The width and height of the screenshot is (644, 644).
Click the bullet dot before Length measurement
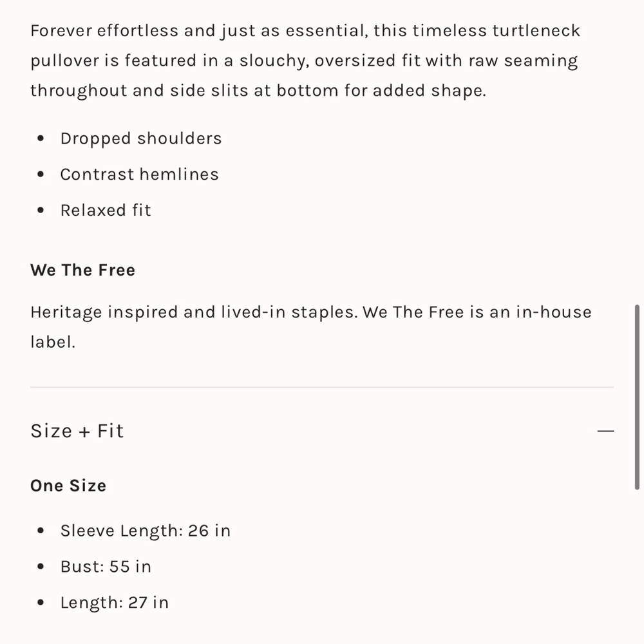pos(40,603)
